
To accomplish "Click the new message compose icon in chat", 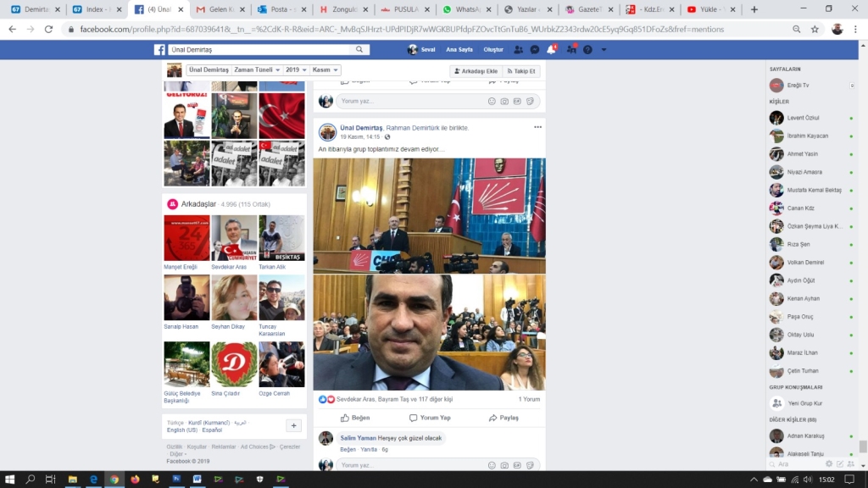I will coord(840,464).
